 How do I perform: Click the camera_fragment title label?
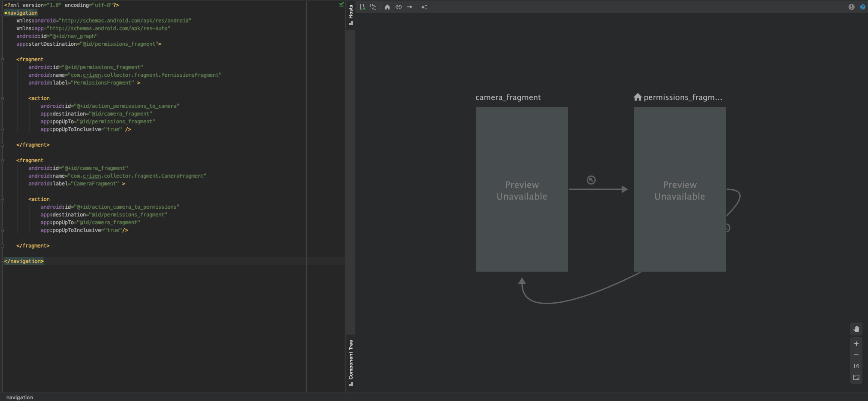click(508, 97)
